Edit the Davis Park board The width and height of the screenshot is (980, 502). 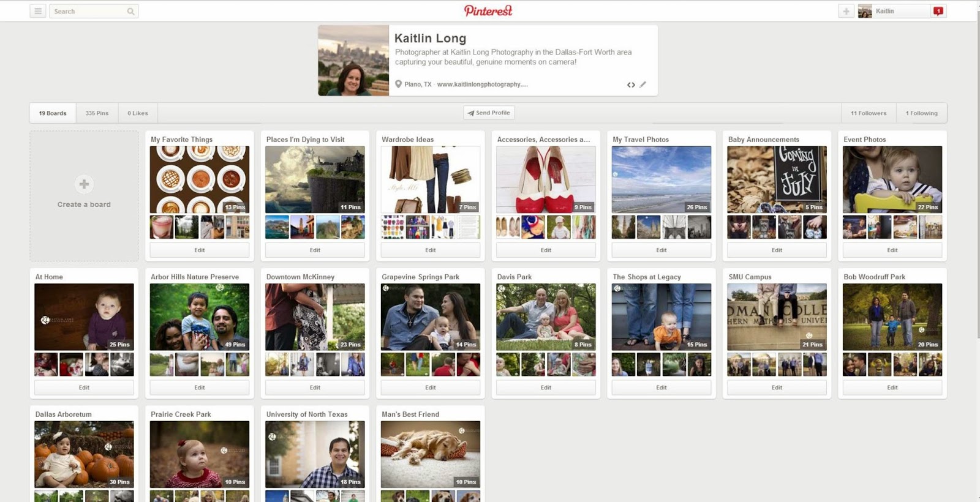tap(546, 388)
